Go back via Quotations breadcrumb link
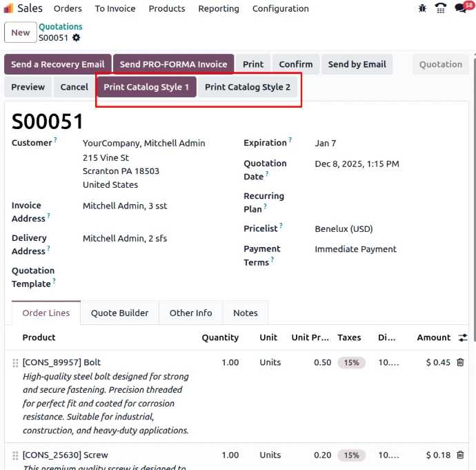 click(61, 27)
